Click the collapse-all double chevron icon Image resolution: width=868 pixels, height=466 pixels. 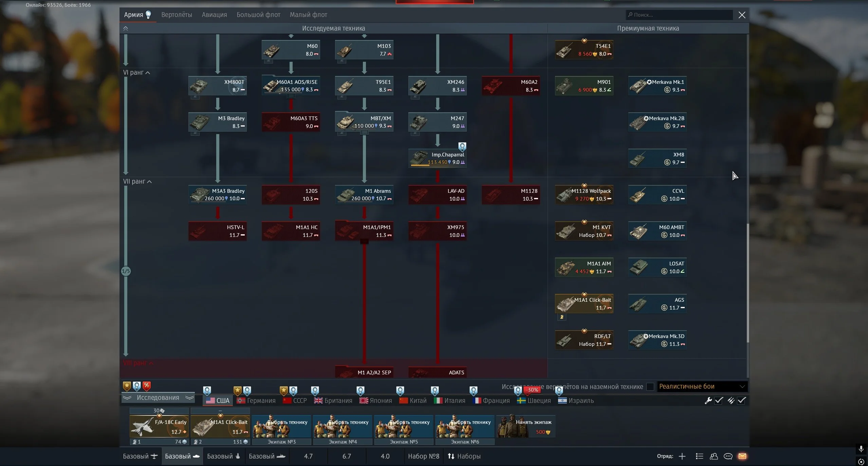[x=126, y=29]
